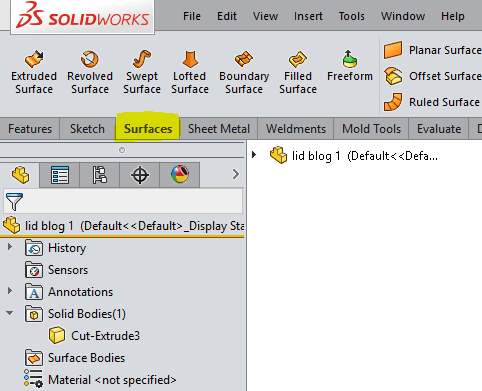Select the Swept Surface tool
Viewport: 482px width, 391px height.
[x=142, y=72]
